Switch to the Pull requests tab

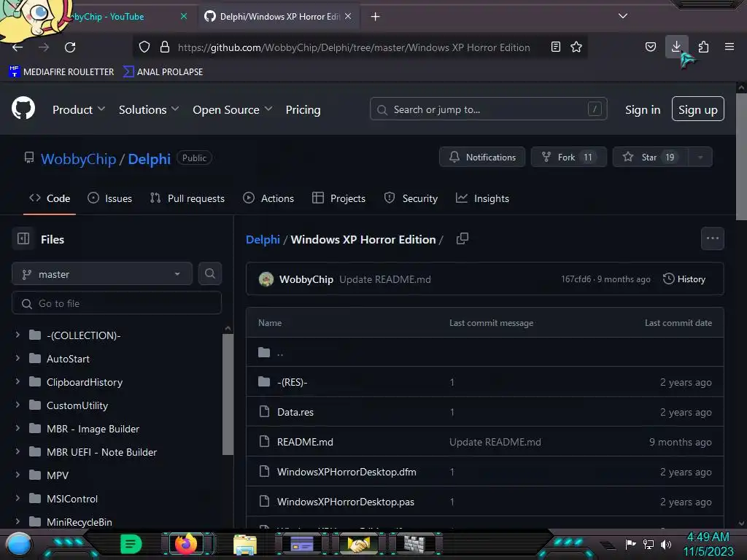pyautogui.click(x=187, y=198)
